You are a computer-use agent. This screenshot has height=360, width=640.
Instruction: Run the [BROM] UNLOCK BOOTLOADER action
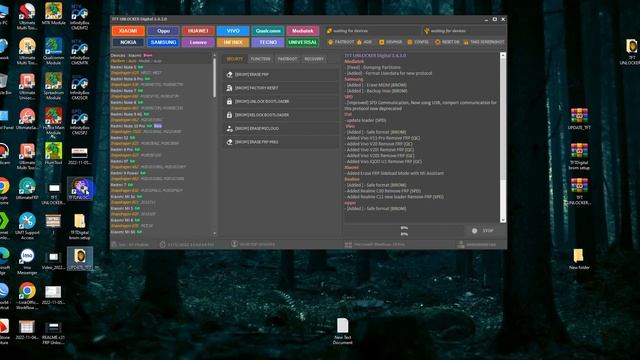[280, 102]
